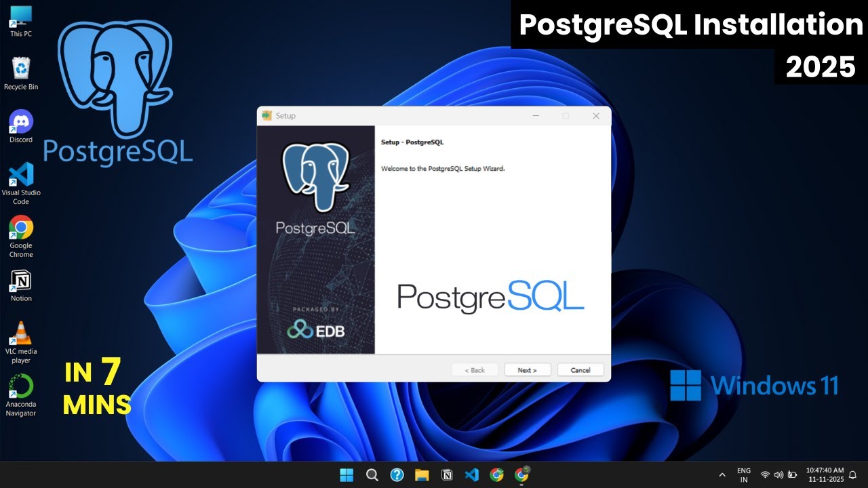Select the This PC desktop icon
The height and width of the screenshot is (488, 868).
point(21,21)
